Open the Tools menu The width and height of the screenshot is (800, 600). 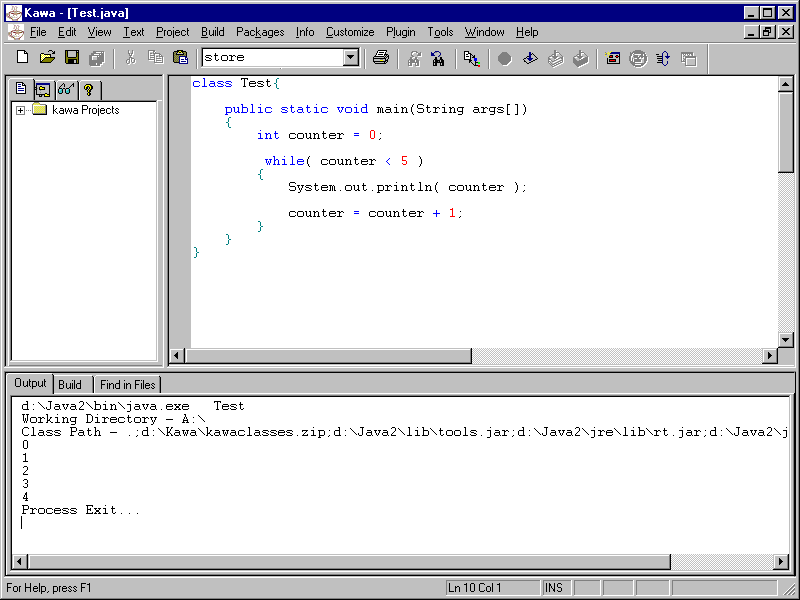click(x=440, y=32)
